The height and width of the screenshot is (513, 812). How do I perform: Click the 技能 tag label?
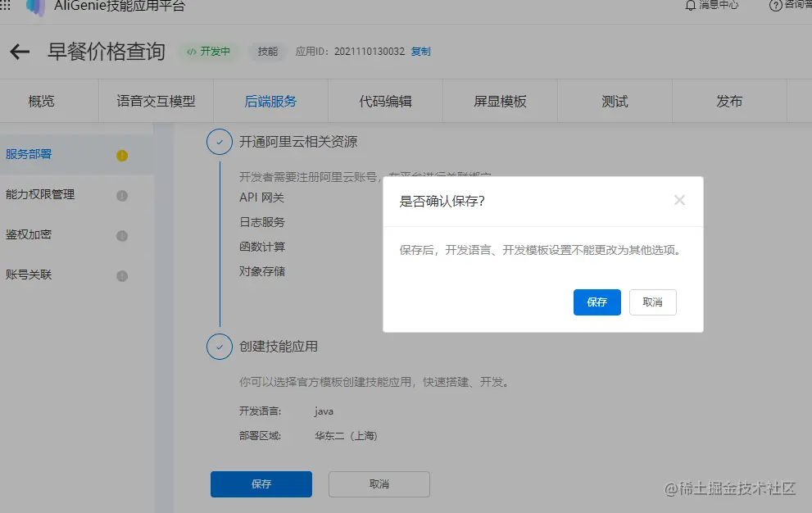[268, 52]
